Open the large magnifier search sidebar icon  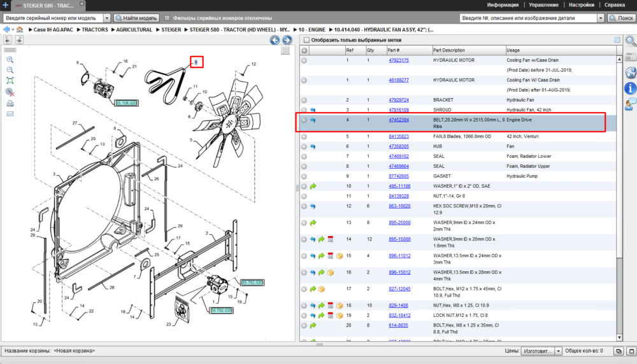pos(631,41)
